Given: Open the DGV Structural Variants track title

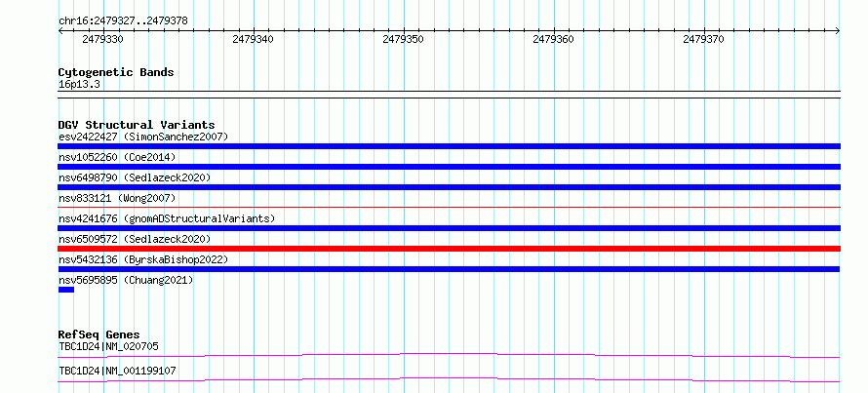Looking at the screenshot, I should (137, 125).
